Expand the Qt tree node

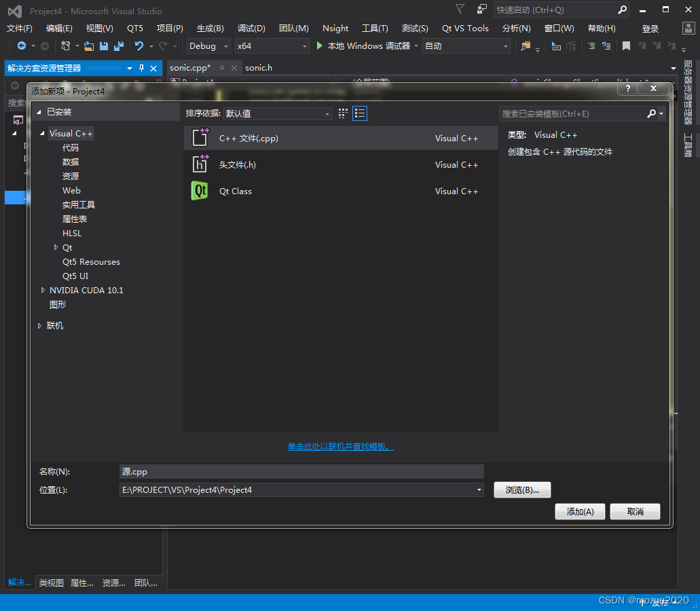tap(56, 247)
